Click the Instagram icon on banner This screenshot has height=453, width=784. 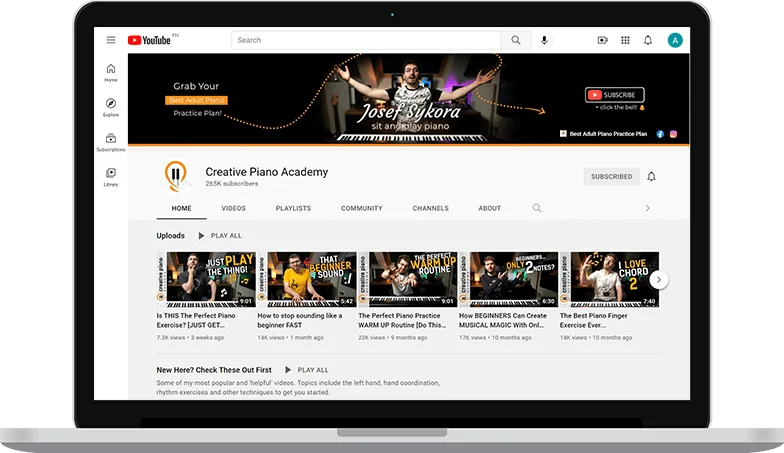pos(674,134)
